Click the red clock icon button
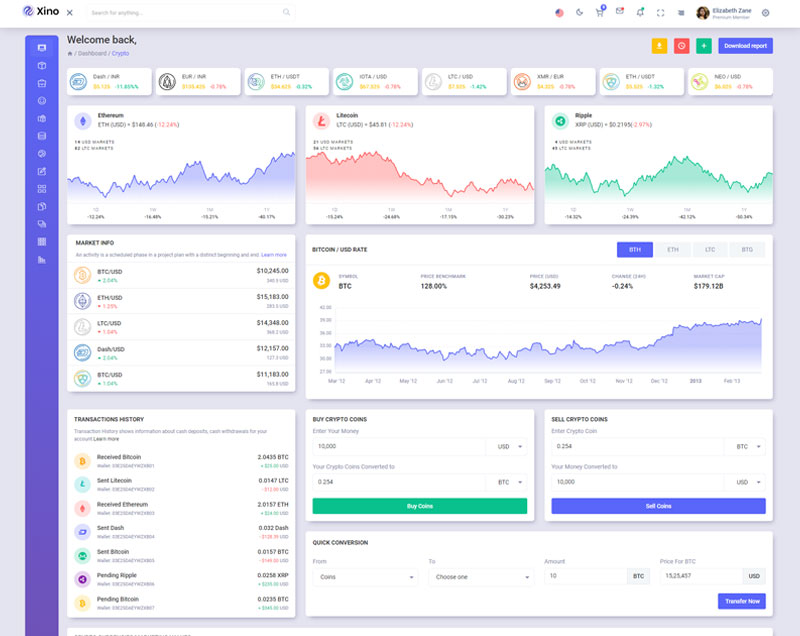The image size is (800, 636). pos(681,46)
